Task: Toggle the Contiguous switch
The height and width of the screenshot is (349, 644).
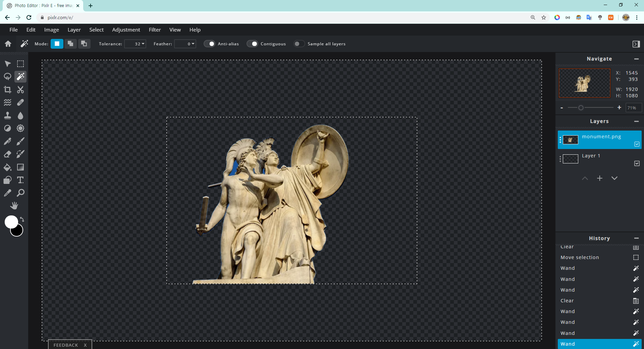Action: click(252, 44)
